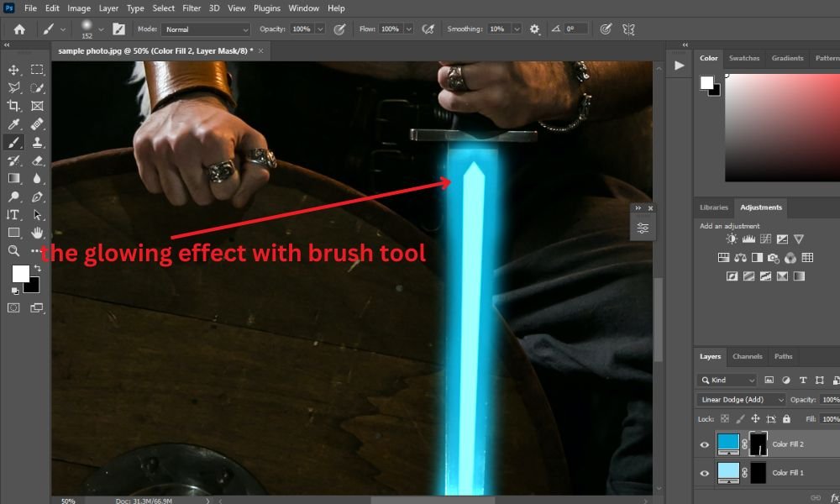Screen dimensions: 840x504
Task: Select the Rectangle shape tool
Action: [x=13, y=233]
